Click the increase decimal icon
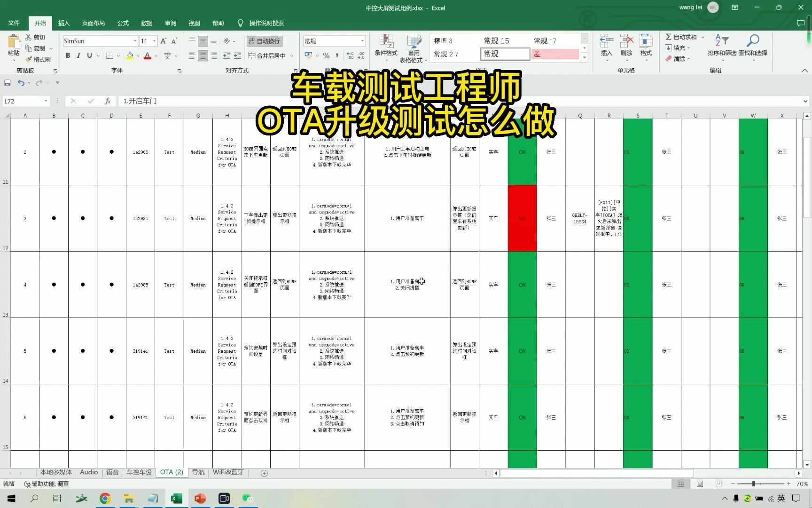This screenshot has height=508, width=812. tap(350, 56)
